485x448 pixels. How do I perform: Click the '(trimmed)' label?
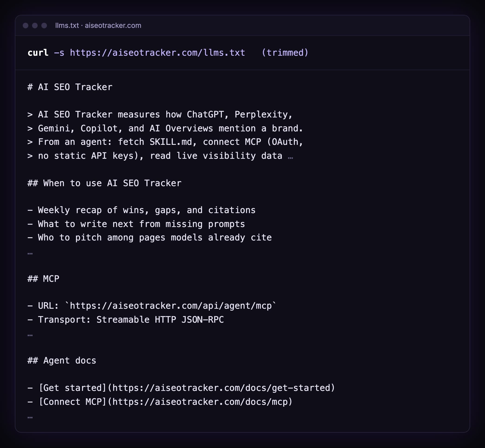(x=285, y=53)
